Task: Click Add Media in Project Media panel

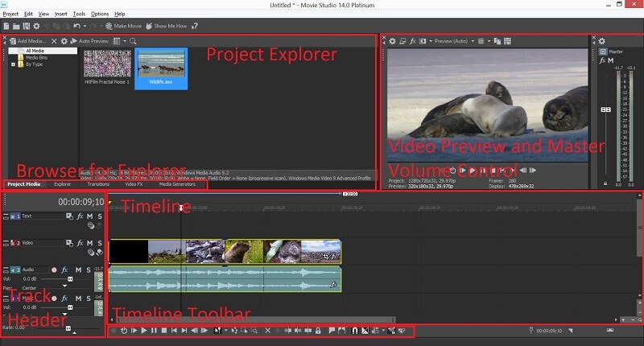Action: pyautogui.click(x=28, y=41)
